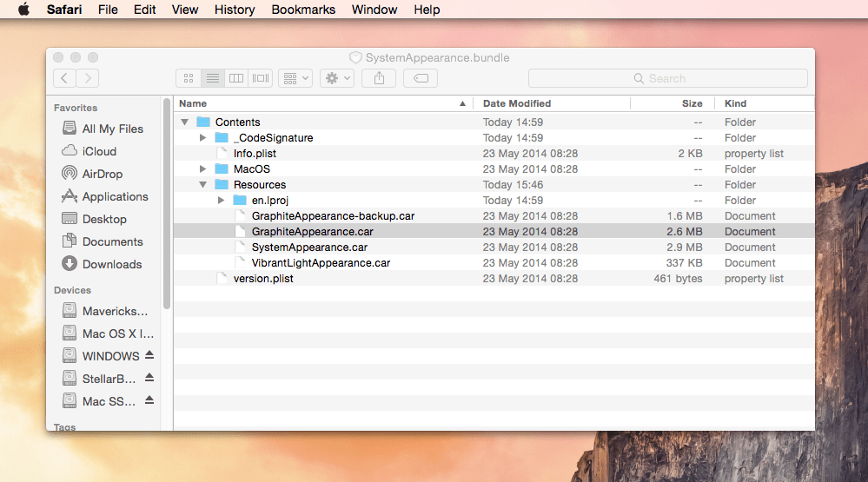Select iCloud in sidebar
The image size is (868, 482).
click(89, 151)
